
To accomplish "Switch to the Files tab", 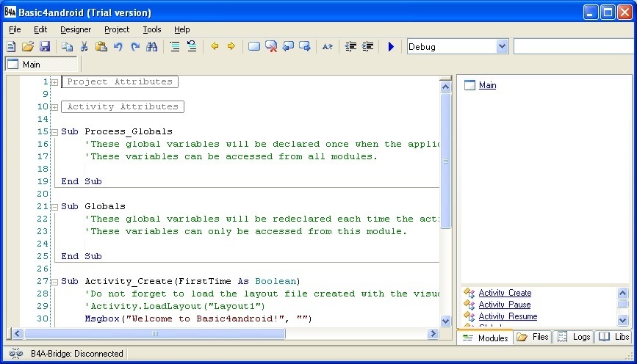I will pyautogui.click(x=533, y=337).
